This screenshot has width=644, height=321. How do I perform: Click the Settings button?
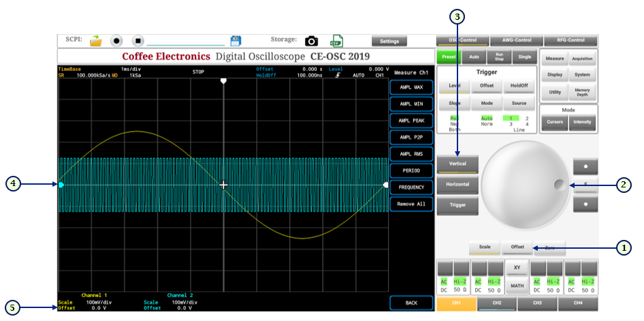coord(389,42)
